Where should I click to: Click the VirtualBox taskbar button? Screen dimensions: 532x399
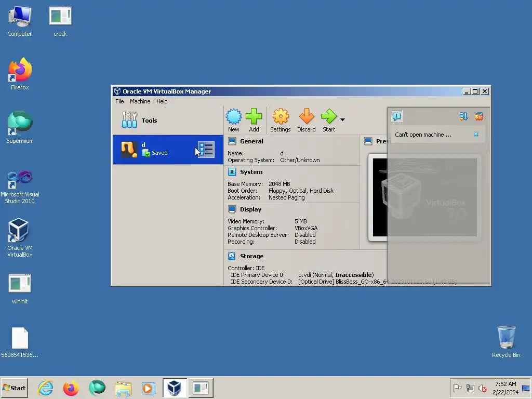[x=175, y=388]
